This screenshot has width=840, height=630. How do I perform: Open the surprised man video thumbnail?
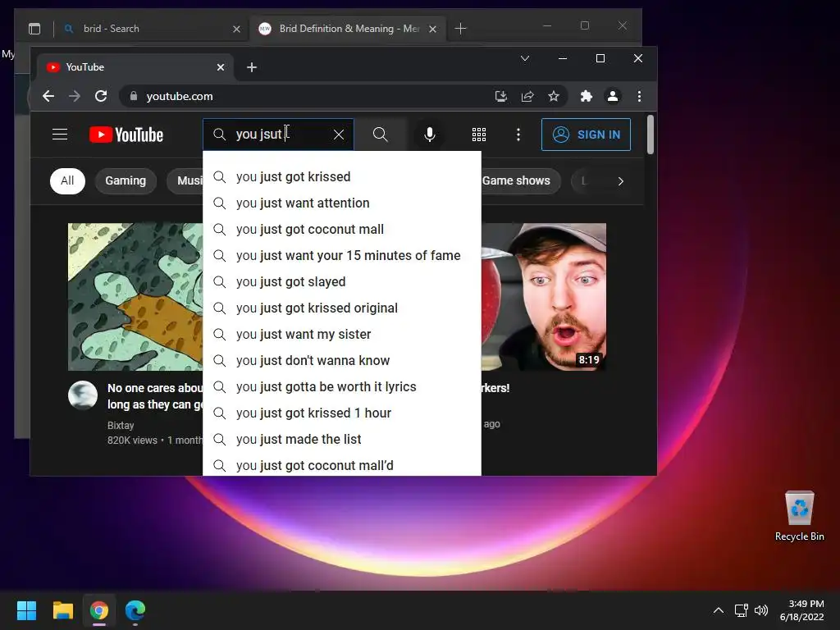click(x=544, y=297)
